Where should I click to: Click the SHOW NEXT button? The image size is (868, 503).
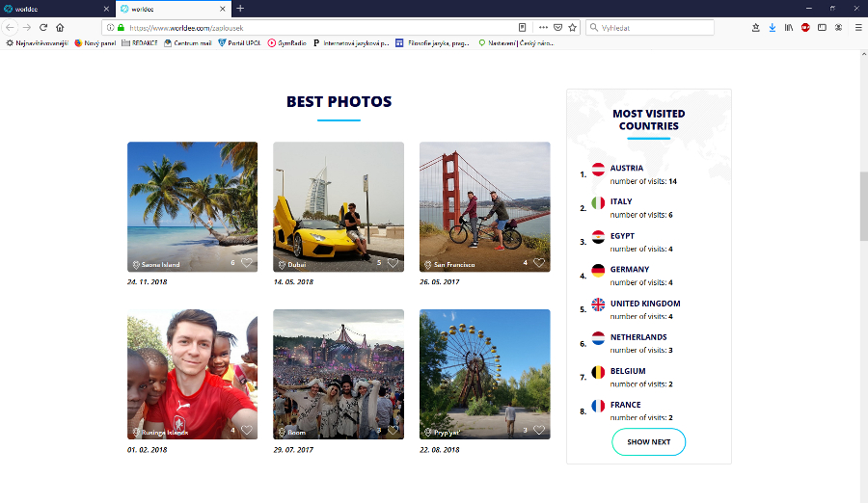[648, 442]
